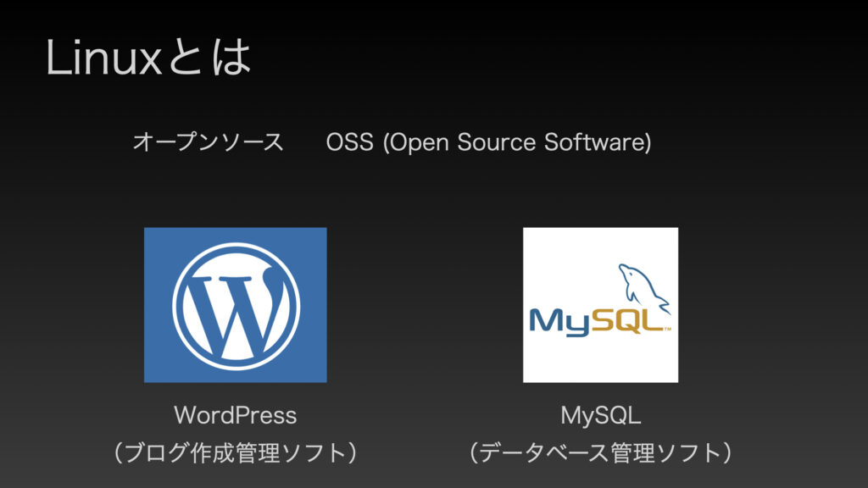Click the WordPress logo image
Viewport: 868px width, 488px height.
pos(236,305)
